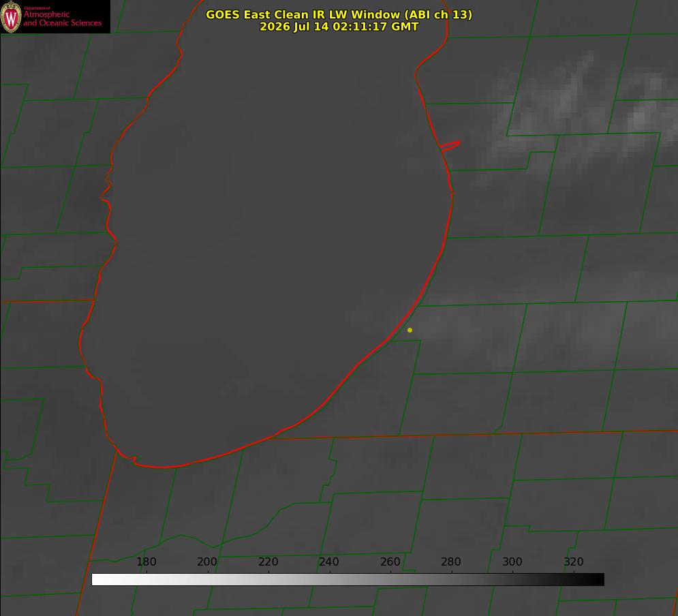Click the 240 colorbar tick label
This screenshot has width=678, height=616.
(329, 561)
